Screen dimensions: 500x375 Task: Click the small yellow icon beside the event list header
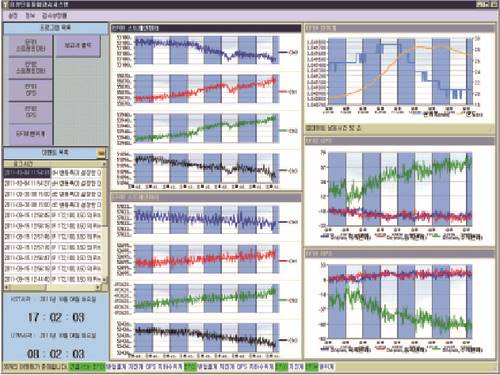pyautogui.click(x=101, y=153)
